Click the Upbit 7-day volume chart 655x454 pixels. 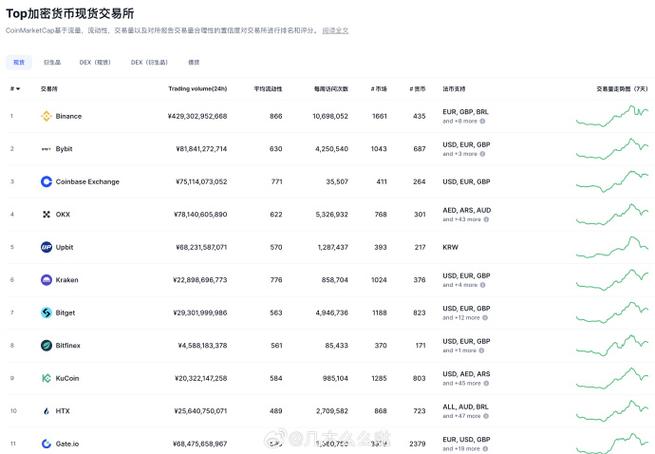tap(612, 247)
